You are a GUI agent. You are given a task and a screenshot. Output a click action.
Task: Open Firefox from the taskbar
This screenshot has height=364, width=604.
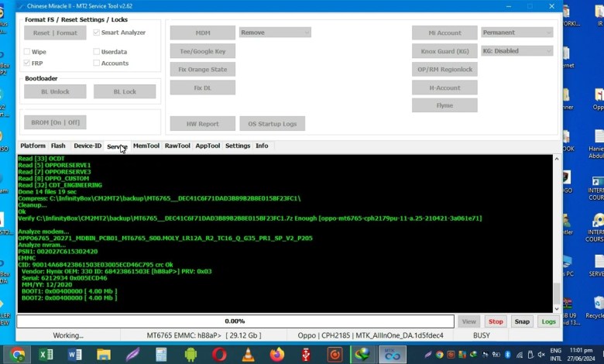pyautogui.click(x=277, y=355)
